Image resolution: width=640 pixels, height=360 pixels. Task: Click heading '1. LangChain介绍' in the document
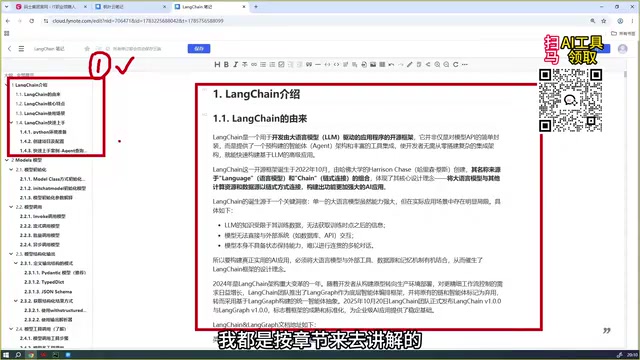point(256,94)
